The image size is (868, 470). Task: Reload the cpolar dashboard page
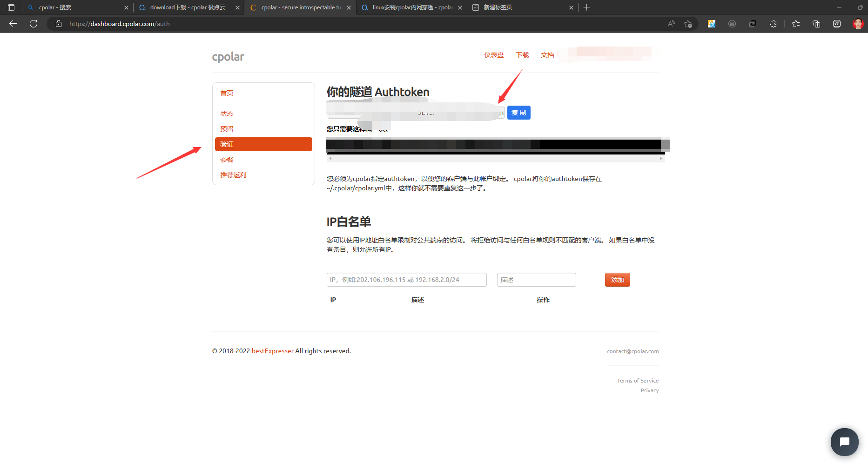[34, 24]
